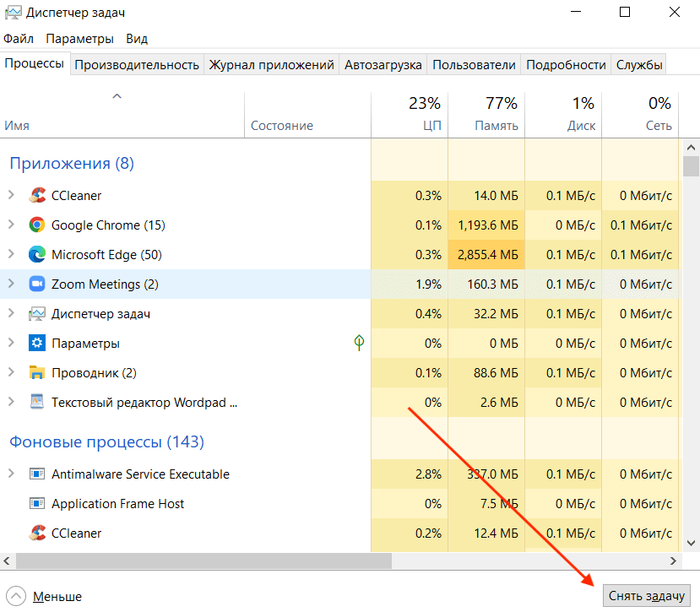
Task: Click the Google Chrome browser icon
Action: coord(37,225)
